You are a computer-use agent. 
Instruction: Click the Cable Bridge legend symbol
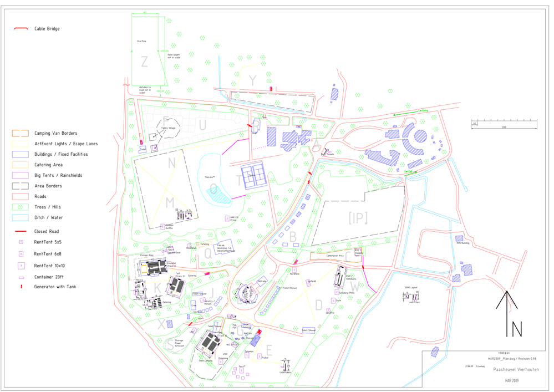[x=21, y=28]
